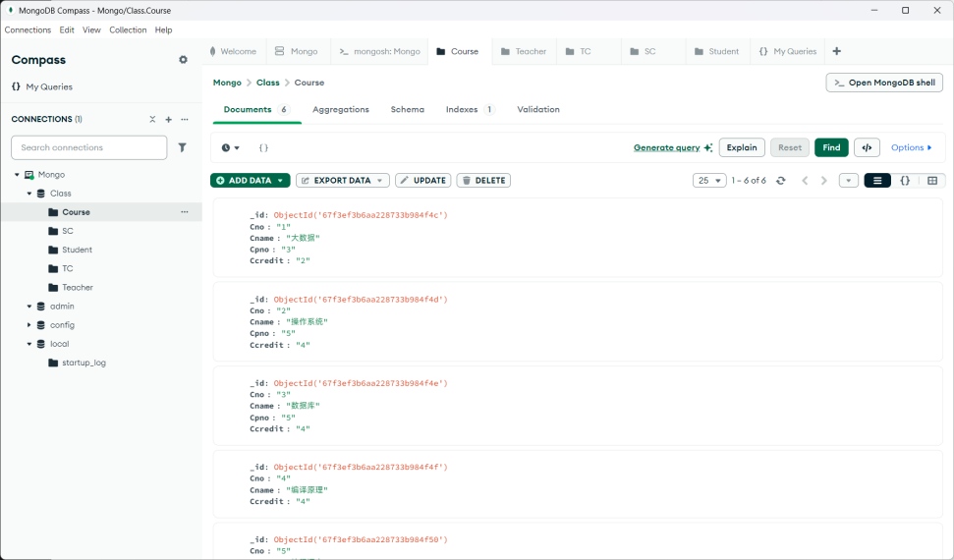Click Mongo in the breadcrumb
Image resolution: width=954 pixels, height=560 pixels.
tap(227, 83)
